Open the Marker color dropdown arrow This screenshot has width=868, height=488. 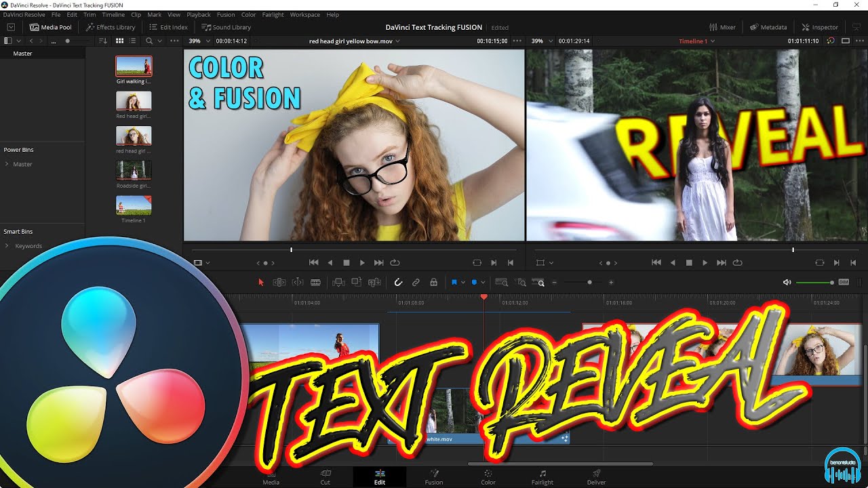coord(483,283)
